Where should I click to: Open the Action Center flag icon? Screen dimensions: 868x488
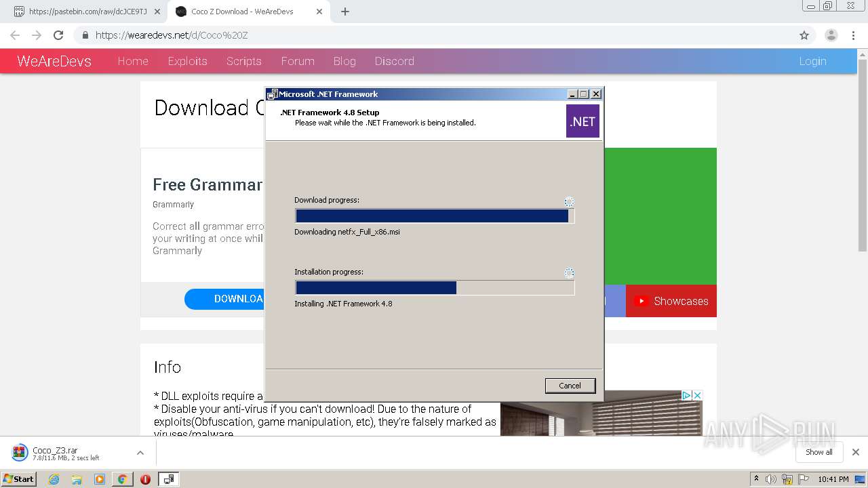(803, 479)
